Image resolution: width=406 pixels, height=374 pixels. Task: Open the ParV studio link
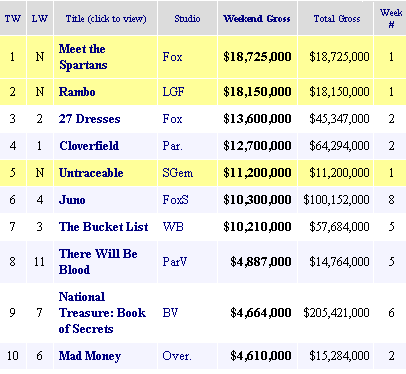pos(175,262)
